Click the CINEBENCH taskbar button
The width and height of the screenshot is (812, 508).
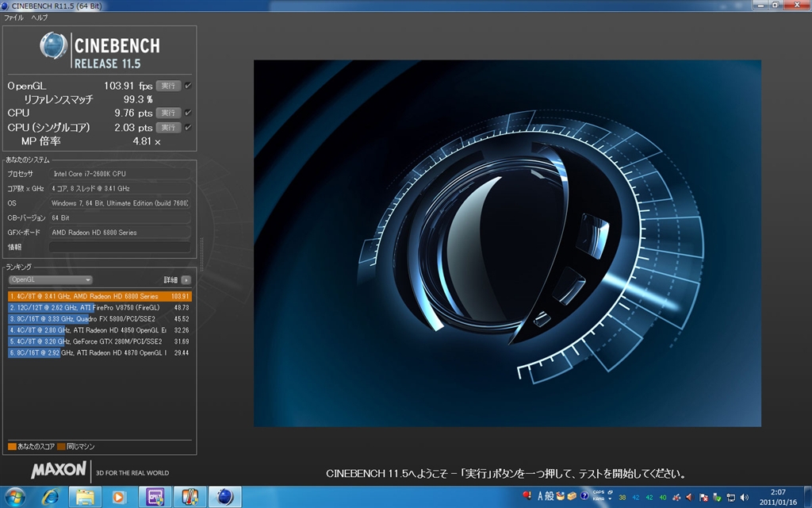[224, 497]
